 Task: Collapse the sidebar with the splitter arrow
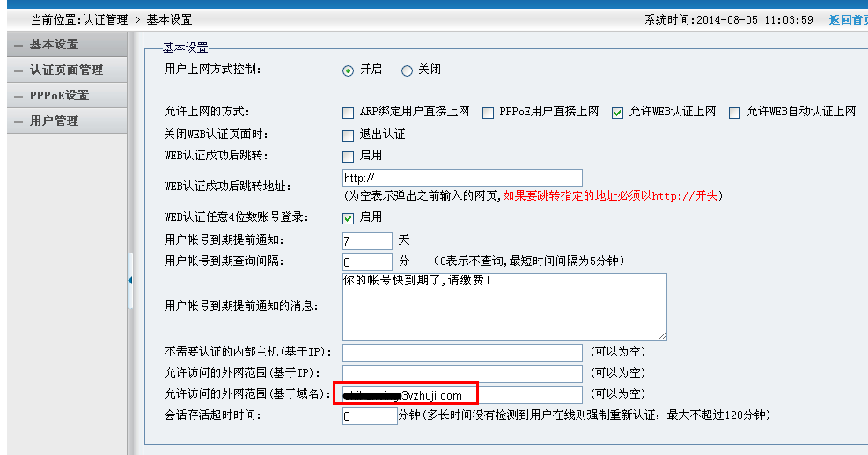tap(130, 280)
